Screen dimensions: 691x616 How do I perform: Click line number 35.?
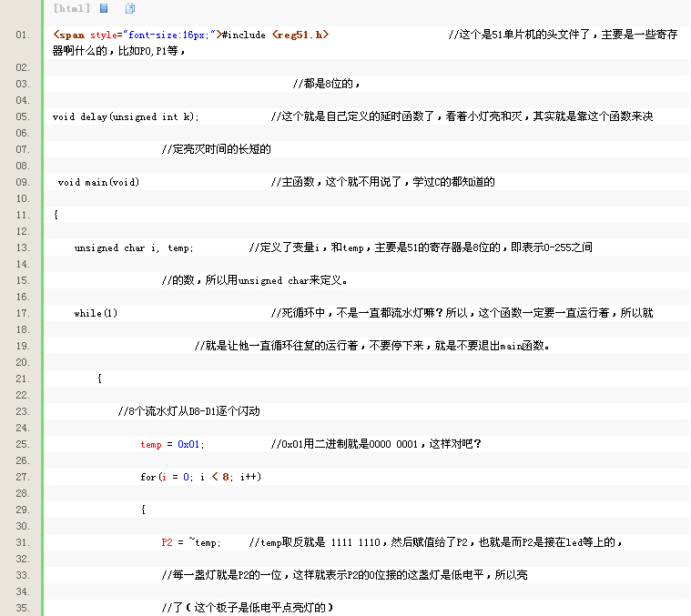click(x=23, y=608)
